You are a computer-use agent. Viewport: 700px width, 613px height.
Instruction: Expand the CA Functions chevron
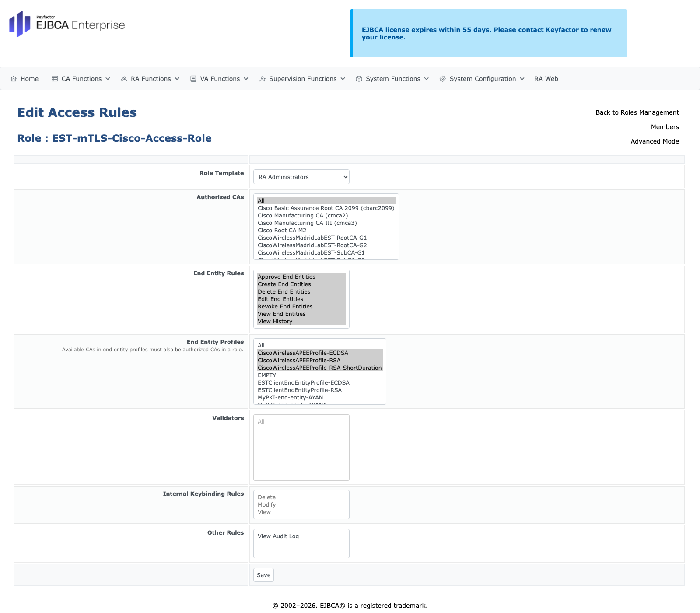(x=108, y=79)
